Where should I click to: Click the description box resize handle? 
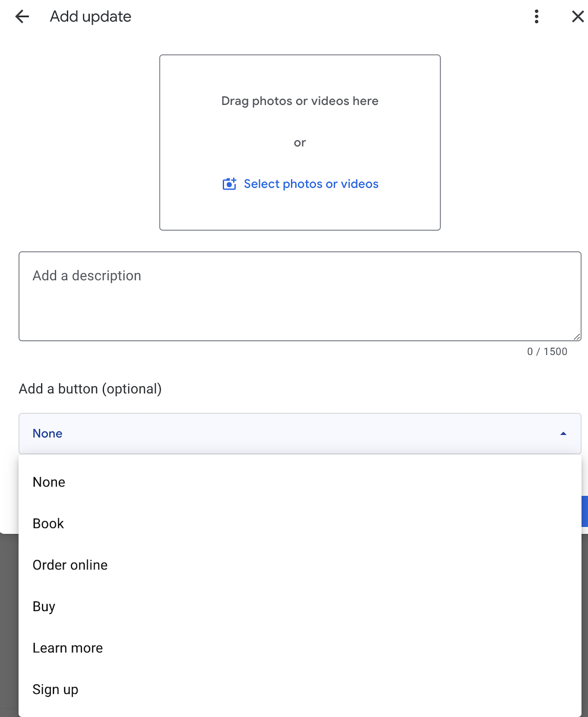[577, 337]
